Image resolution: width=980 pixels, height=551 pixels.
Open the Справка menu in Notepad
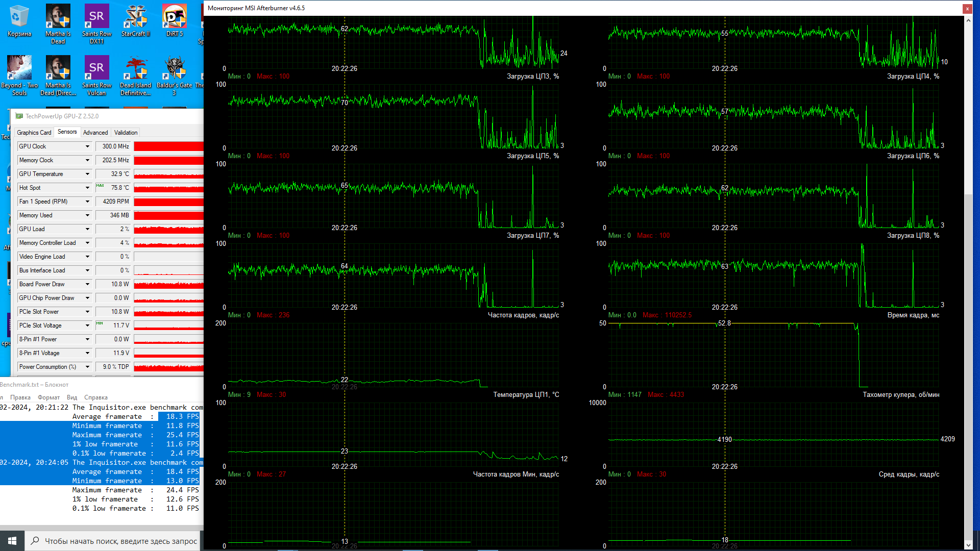pyautogui.click(x=95, y=397)
